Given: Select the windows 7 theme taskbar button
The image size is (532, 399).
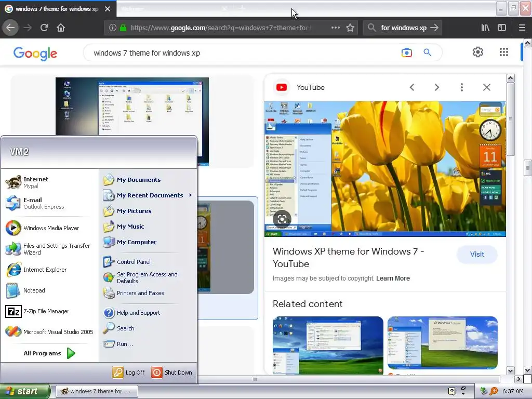Looking at the screenshot, I should [x=97, y=391].
